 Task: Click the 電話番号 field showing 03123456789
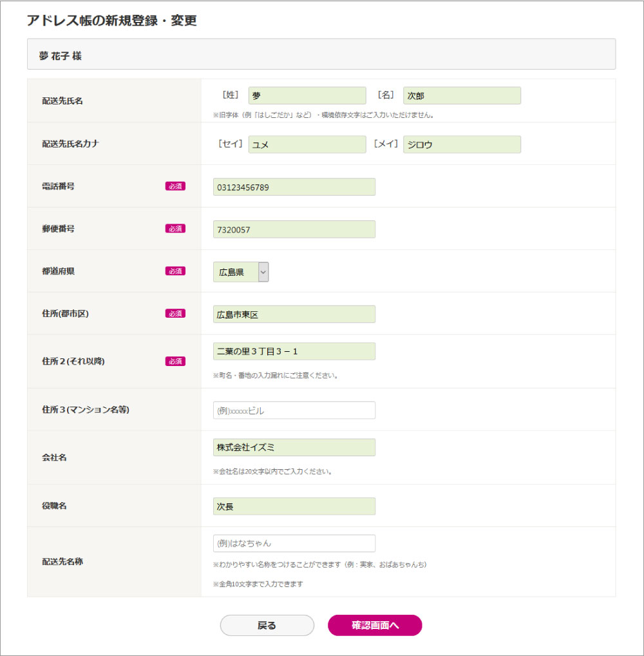[x=294, y=187]
